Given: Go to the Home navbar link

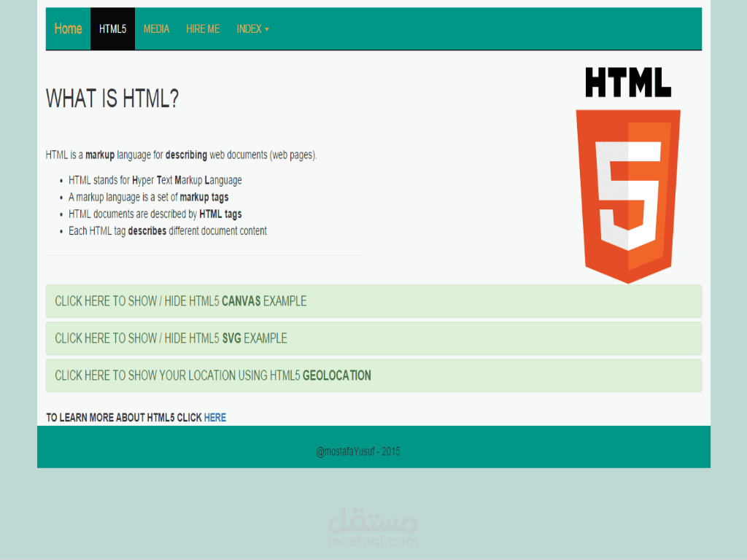Looking at the screenshot, I should click(x=68, y=28).
